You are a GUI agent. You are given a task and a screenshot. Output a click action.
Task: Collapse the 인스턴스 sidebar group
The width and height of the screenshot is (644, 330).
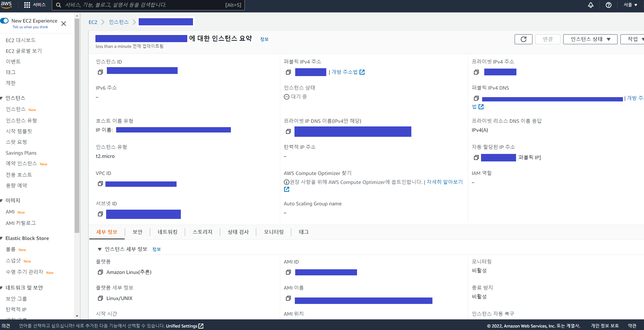2,98
